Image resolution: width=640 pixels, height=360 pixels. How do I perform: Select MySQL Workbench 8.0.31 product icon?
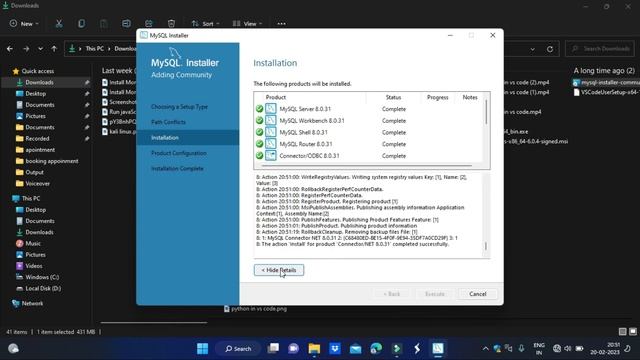tap(271, 120)
